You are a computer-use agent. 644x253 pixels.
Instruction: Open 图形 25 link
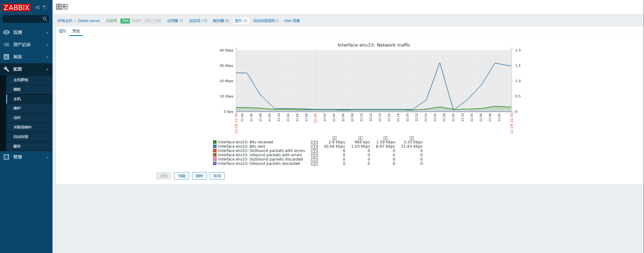[241, 21]
